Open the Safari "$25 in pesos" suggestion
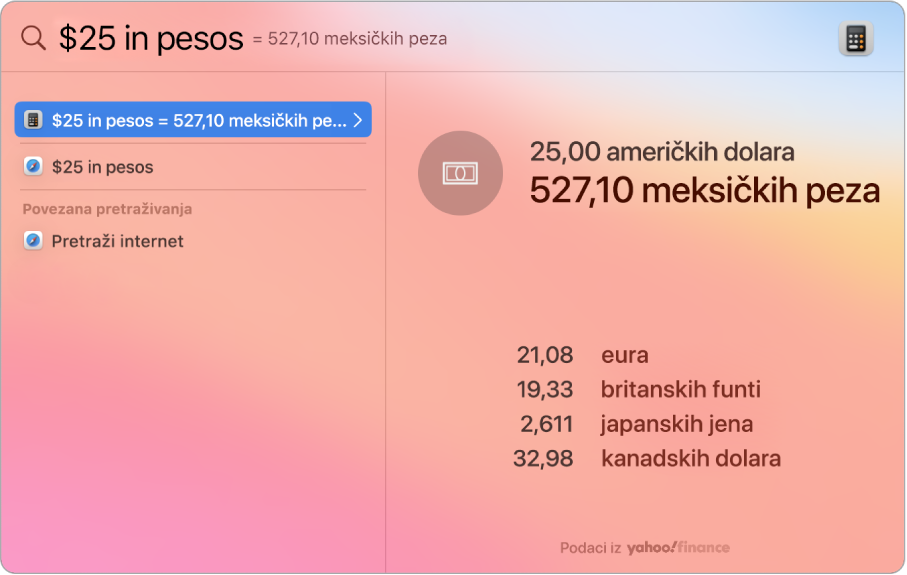907x575 pixels. [x=193, y=167]
